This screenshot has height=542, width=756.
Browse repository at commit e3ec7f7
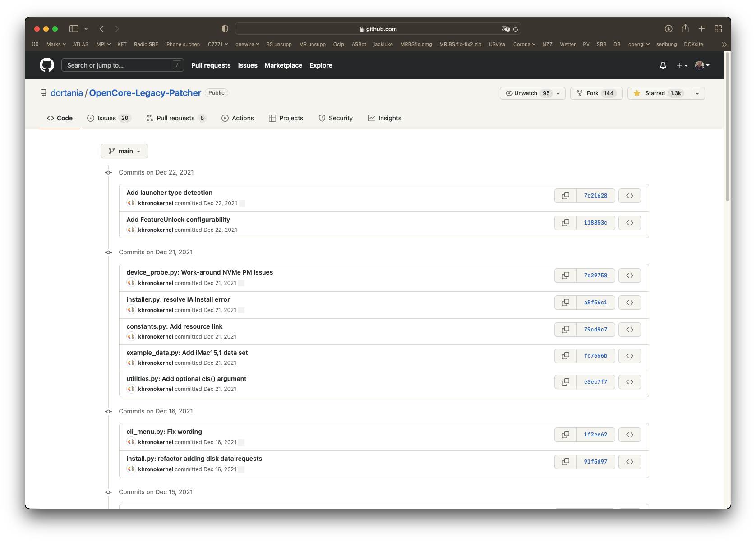pyautogui.click(x=630, y=382)
